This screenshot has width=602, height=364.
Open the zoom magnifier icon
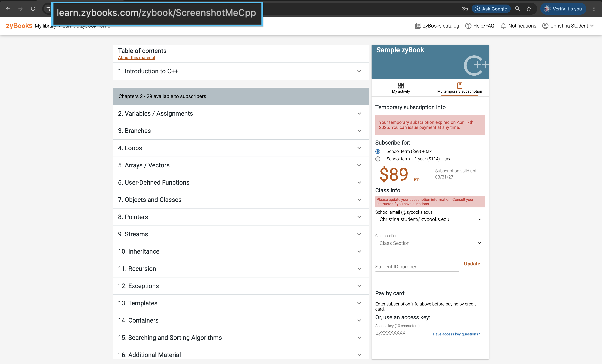coord(518,9)
